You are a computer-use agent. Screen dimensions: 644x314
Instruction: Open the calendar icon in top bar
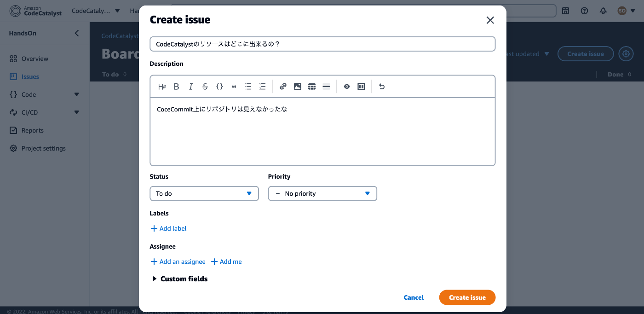(566, 11)
